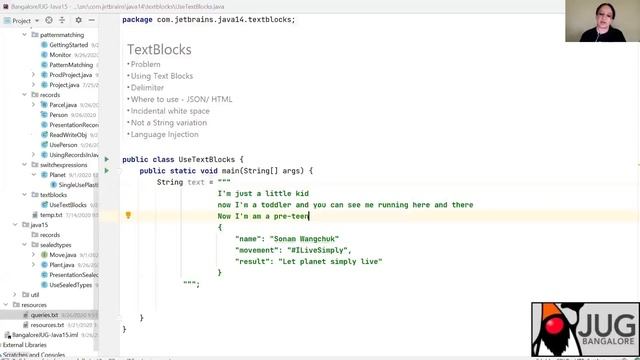Image resolution: width=640 pixels, height=360 pixels.
Task: Collapse the textblocks folder
Action: pos(24,195)
